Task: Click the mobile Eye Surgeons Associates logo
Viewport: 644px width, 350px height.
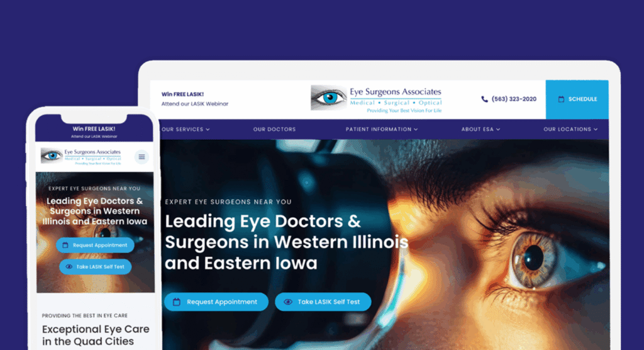Action: pyautogui.click(x=81, y=157)
